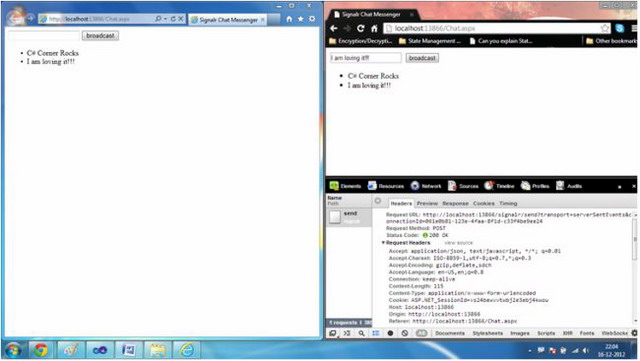Switch to the Cookies tab
This screenshot has width=640, height=361.
tap(484, 203)
